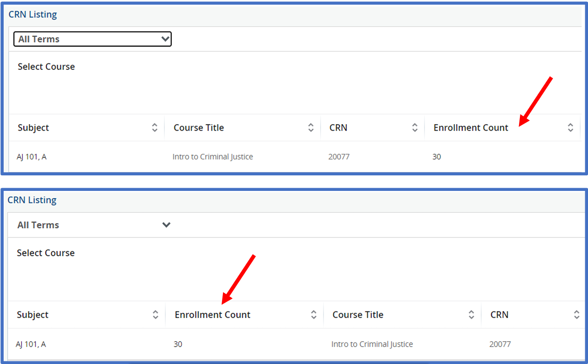Click Course Title sort arrows in upper listing

click(x=311, y=128)
